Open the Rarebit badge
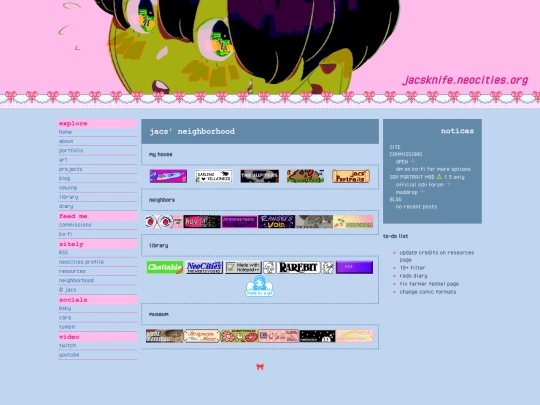 [299, 267]
